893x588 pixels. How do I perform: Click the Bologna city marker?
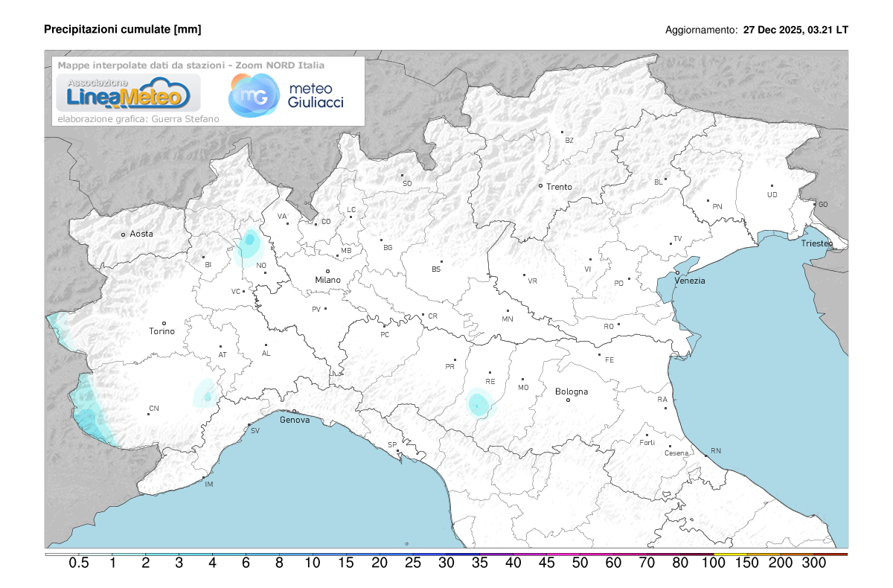click(568, 400)
